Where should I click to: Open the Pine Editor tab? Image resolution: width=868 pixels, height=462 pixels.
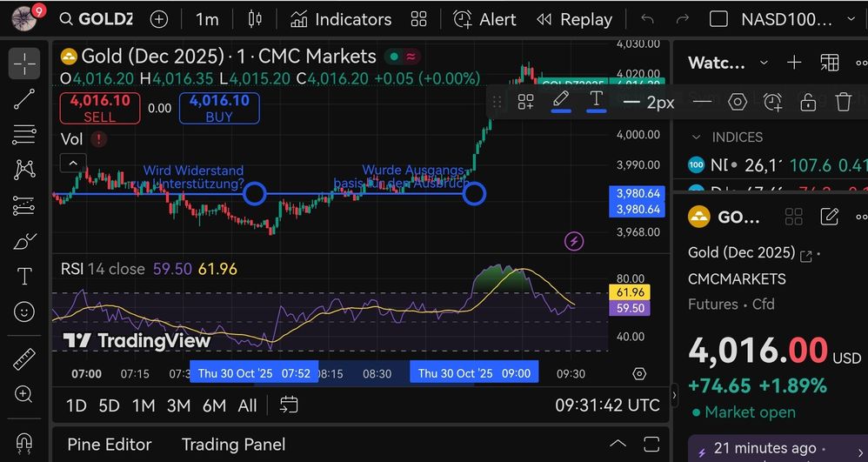pos(109,445)
